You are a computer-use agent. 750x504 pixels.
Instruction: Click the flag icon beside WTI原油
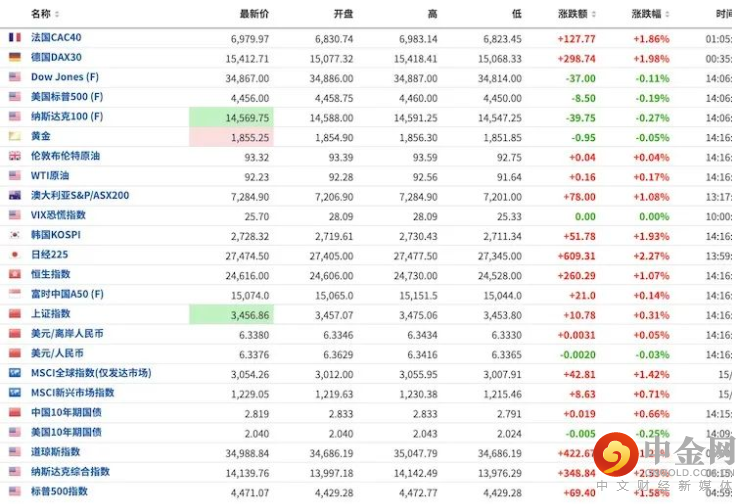15,175
